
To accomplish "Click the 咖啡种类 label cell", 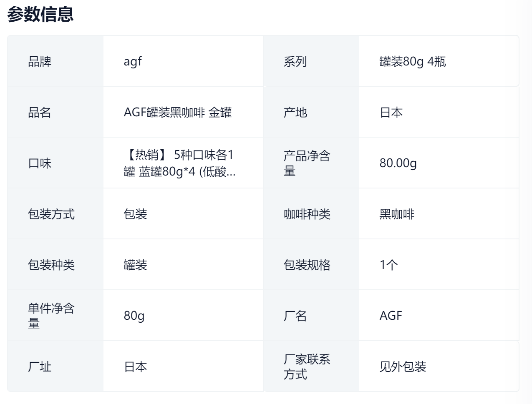I will pos(307,214).
